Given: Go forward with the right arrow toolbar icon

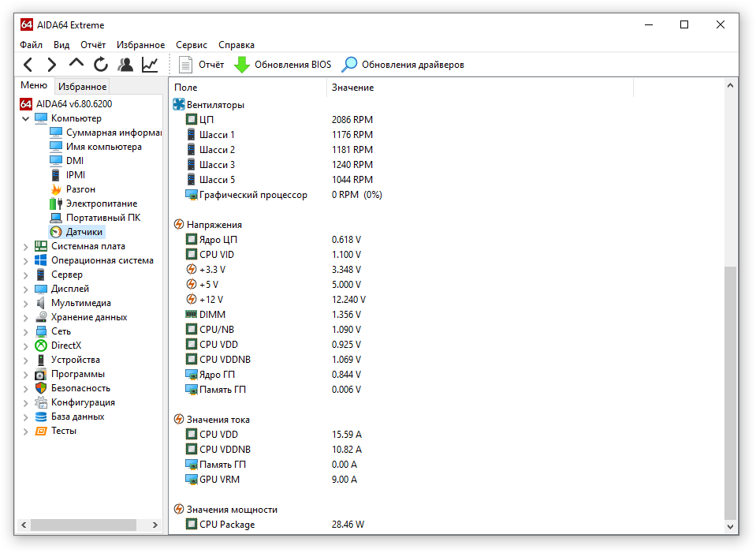Looking at the screenshot, I should point(51,65).
